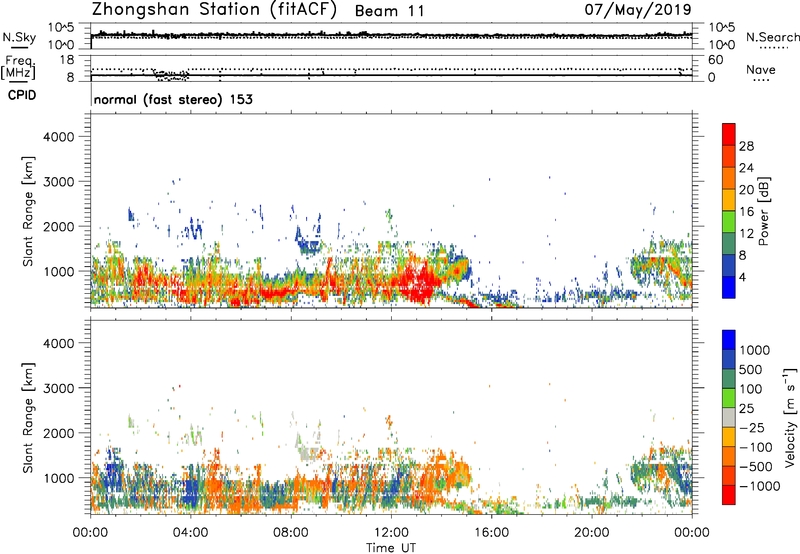Click the Power color bar value '4'
Screen dimensions: 800x554
(742, 277)
